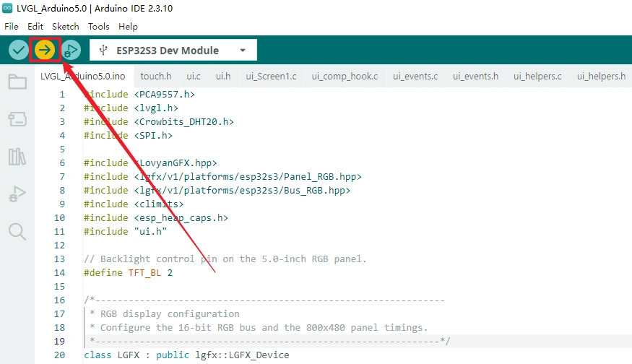Switch to the ui_events.h tab
Image resolution: width=632 pixels, height=364 pixels.
(x=475, y=76)
